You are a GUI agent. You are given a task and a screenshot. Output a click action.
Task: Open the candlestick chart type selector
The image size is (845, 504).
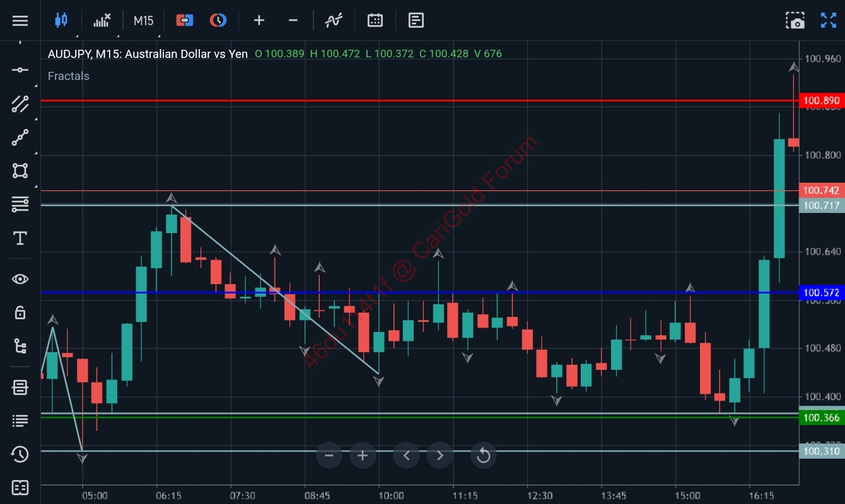[61, 21]
